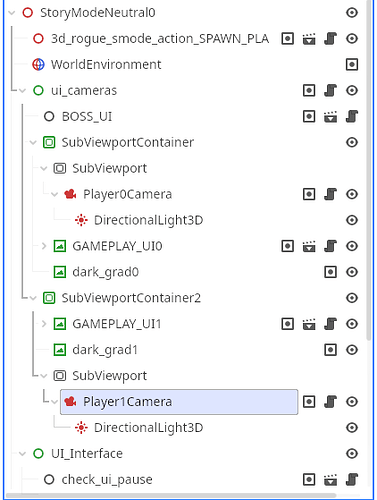Hide the dark_grad0 node

[352, 272]
